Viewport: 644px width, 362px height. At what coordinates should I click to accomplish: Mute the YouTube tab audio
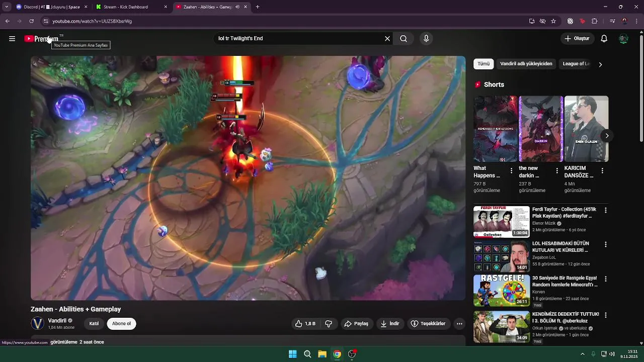tap(237, 7)
